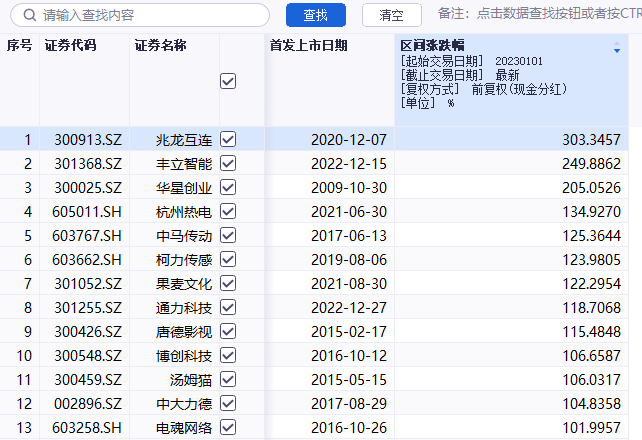Select security code 002896.SZ
Viewport: 642px width, 440px height.
(88, 404)
